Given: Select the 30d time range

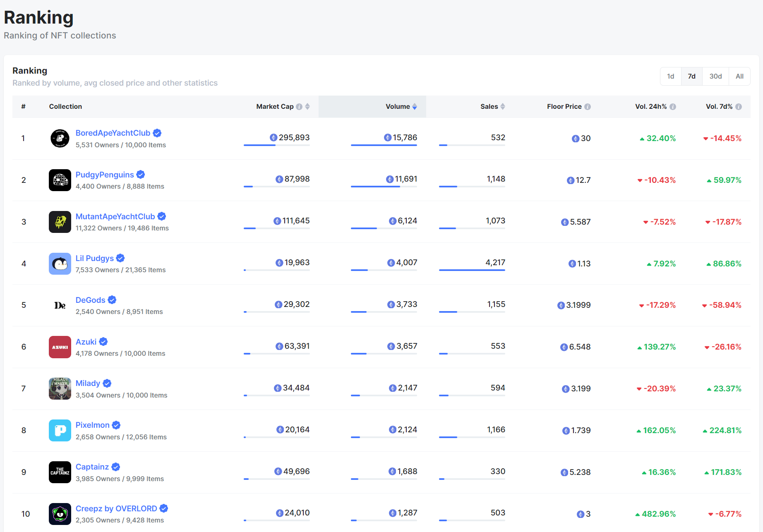Looking at the screenshot, I should (x=715, y=77).
